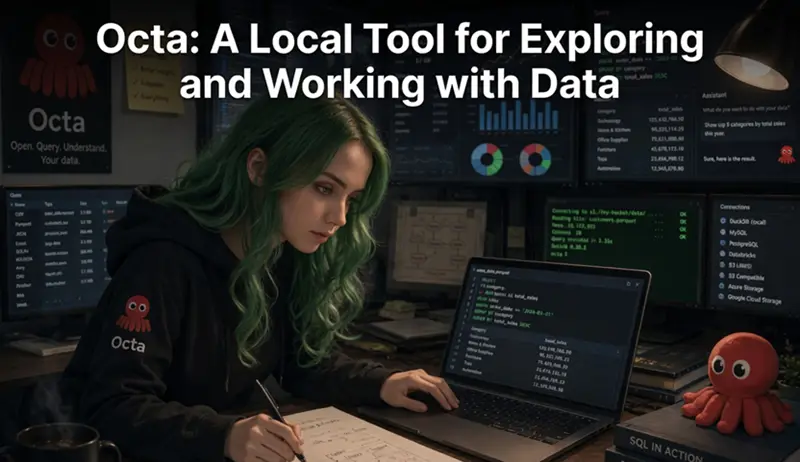Click the 'Sure, here is the result.' reply
The height and width of the screenshot is (462, 800).
(730, 159)
